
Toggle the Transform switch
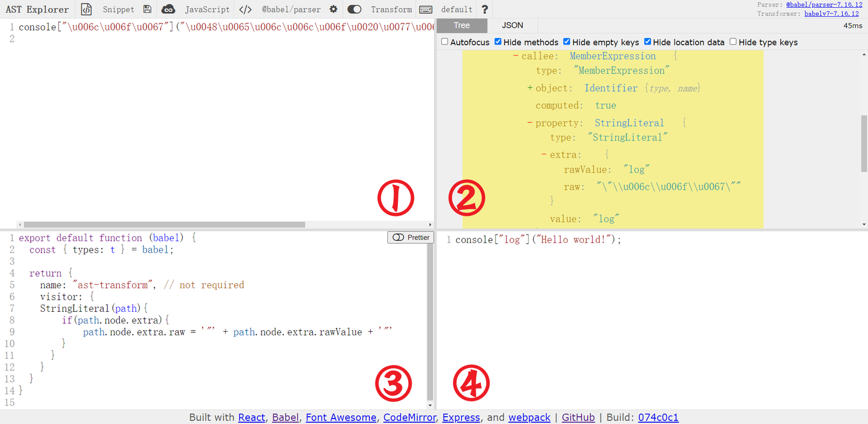click(x=354, y=9)
